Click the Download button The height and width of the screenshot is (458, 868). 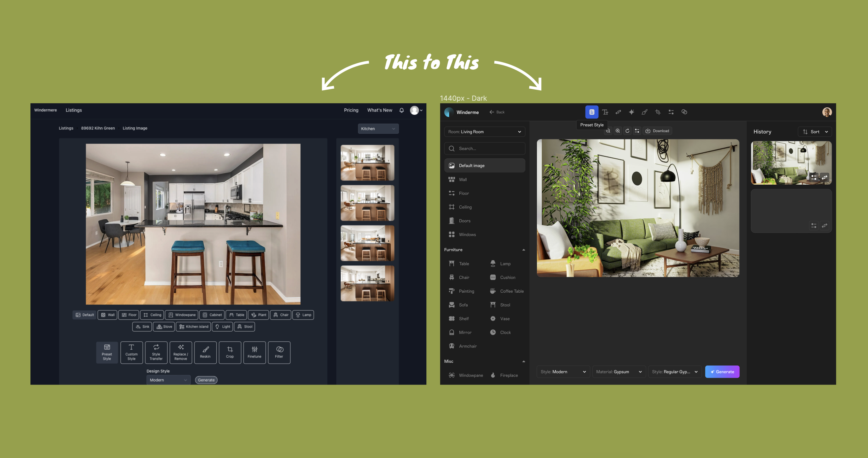pos(657,131)
